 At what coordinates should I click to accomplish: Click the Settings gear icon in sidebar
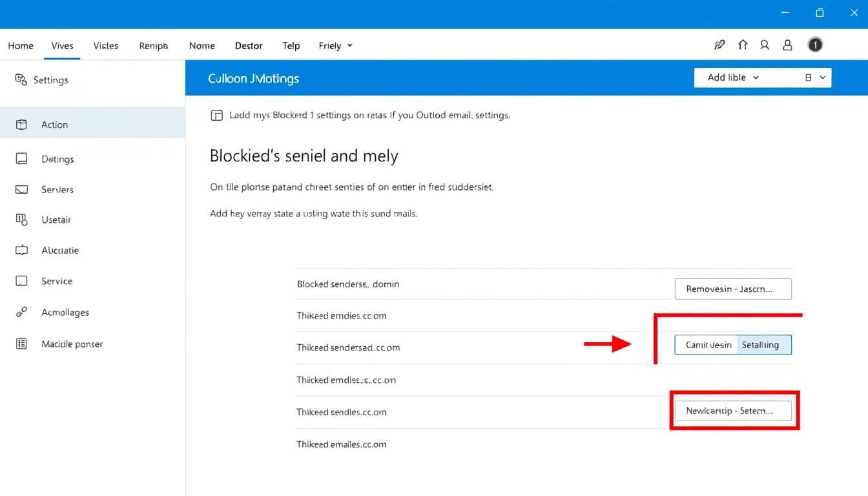point(21,79)
